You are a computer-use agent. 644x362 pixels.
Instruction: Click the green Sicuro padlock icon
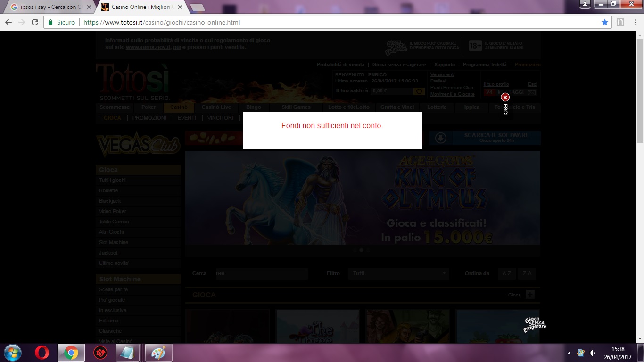[x=51, y=22]
